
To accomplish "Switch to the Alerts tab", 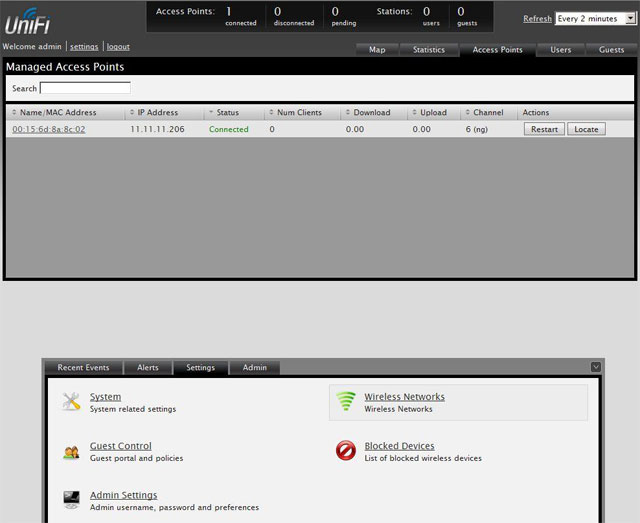I will pos(148,367).
